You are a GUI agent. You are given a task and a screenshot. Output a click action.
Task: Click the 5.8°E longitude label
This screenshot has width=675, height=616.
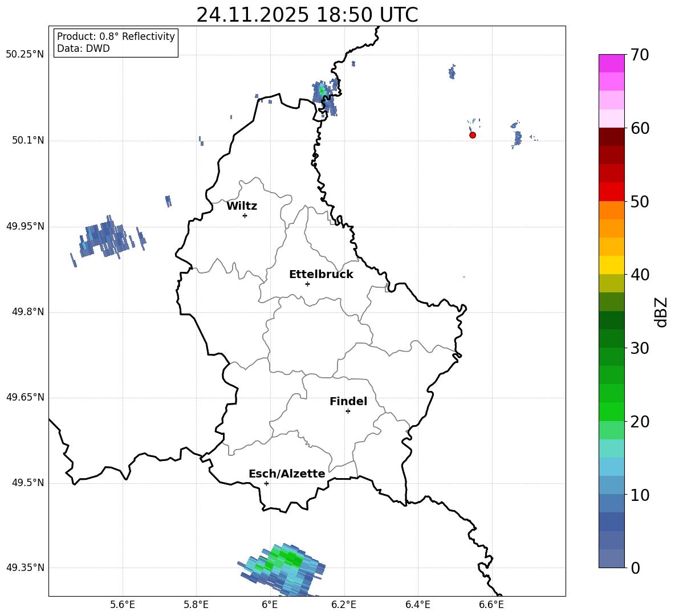click(x=196, y=605)
